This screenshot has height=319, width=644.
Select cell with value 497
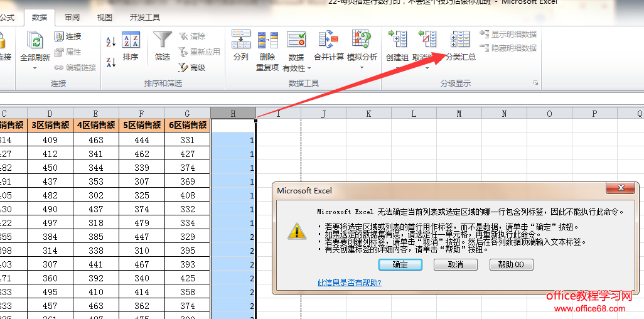(x=50, y=223)
